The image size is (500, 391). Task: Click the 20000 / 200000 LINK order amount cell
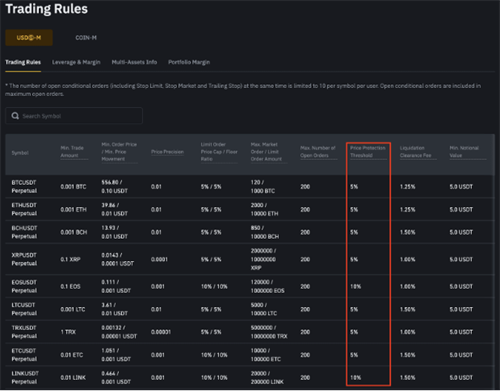click(x=267, y=378)
